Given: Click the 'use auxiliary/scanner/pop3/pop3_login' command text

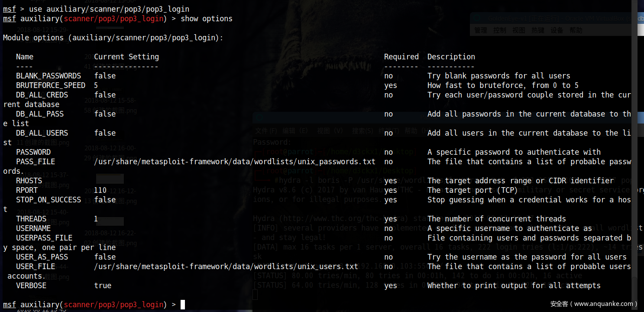Looking at the screenshot, I should tap(109, 9).
